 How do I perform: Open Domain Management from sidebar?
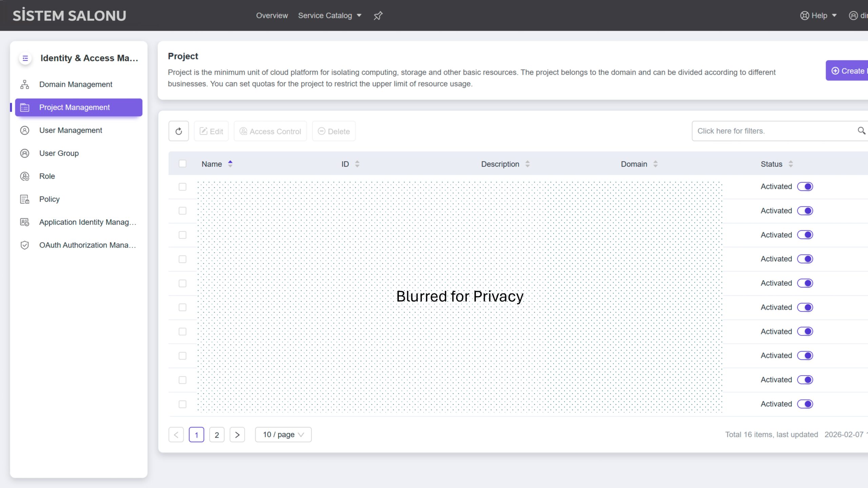[76, 84]
